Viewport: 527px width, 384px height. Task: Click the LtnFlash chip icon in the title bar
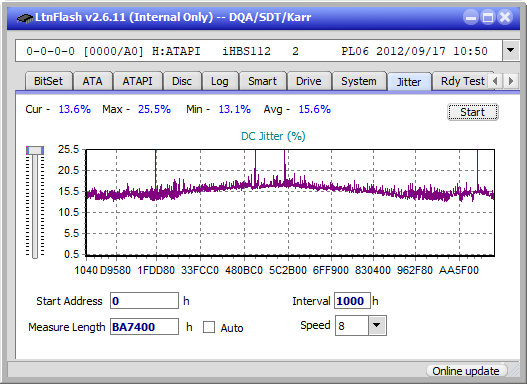25,17
